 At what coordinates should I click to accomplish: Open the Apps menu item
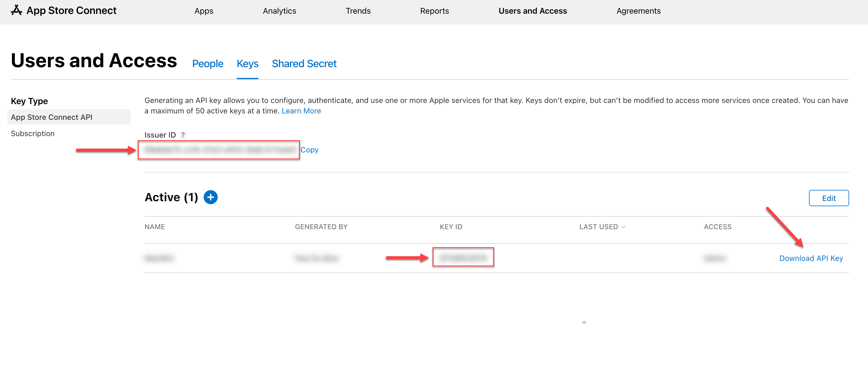click(x=203, y=11)
